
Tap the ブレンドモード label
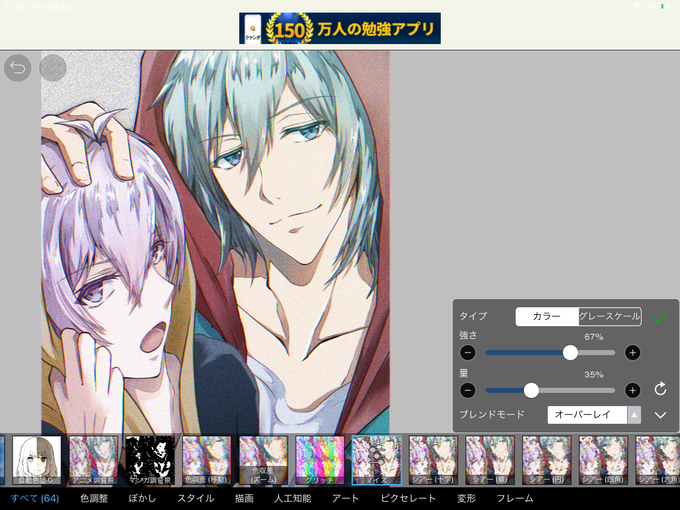coord(492,415)
